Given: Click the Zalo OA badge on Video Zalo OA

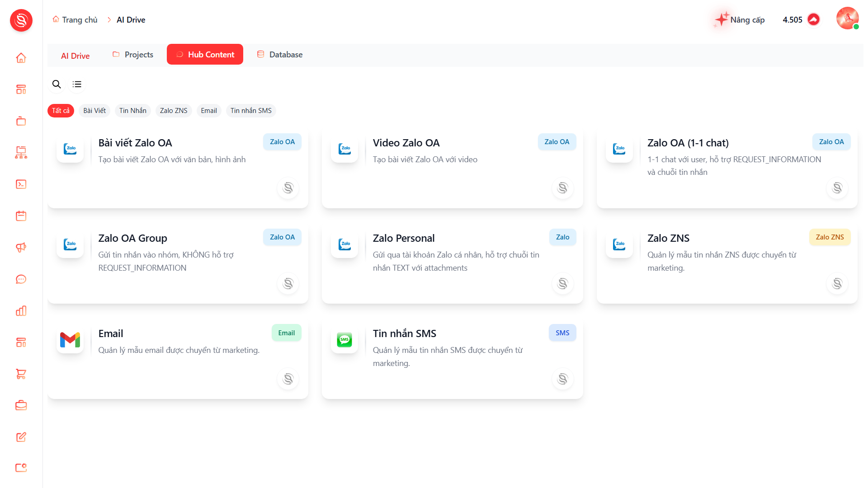Looking at the screenshot, I should (557, 142).
